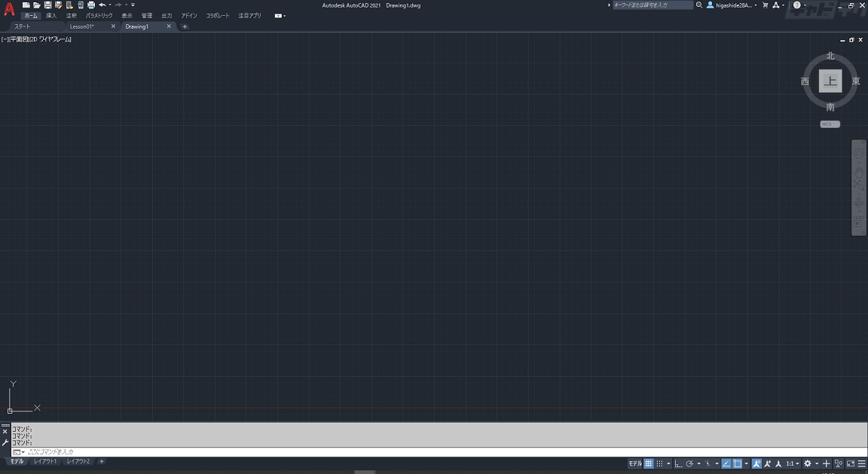Open the 挿入 ribbon tab
Screen dimensions: 868x474
pyautogui.click(x=51, y=16)
